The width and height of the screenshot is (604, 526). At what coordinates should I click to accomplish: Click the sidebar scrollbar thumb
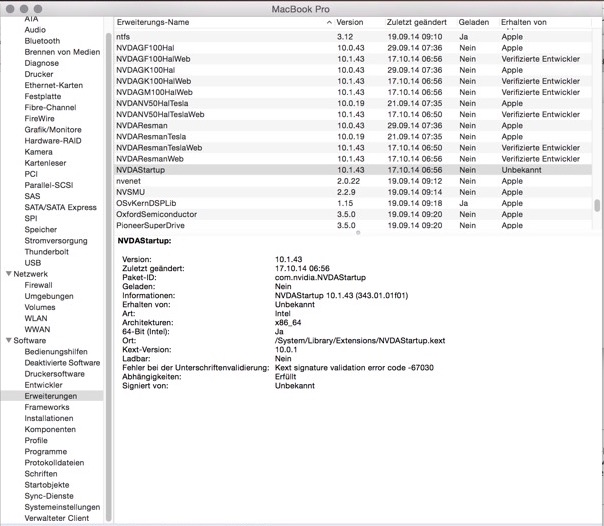click(109, 276)
